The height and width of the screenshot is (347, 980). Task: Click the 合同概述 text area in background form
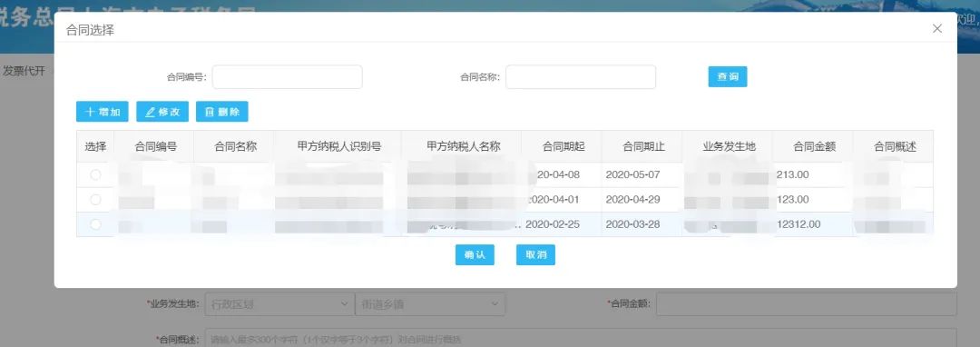[x=581, y=339]
